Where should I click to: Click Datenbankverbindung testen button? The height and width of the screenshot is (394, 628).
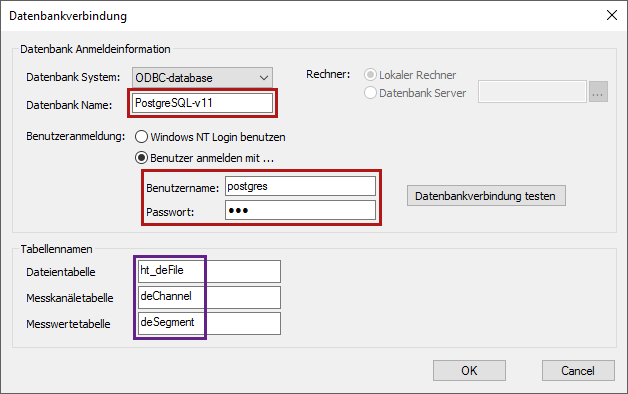click(486, 196)
